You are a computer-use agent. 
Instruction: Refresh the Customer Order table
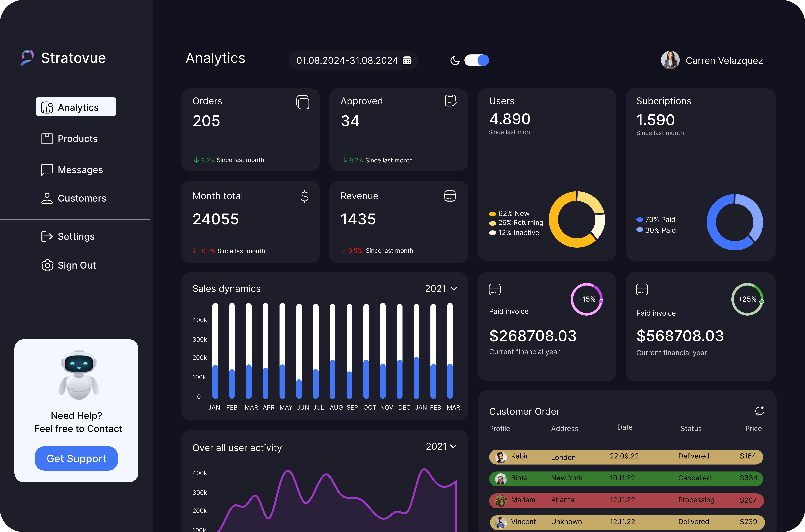[759, 411]
